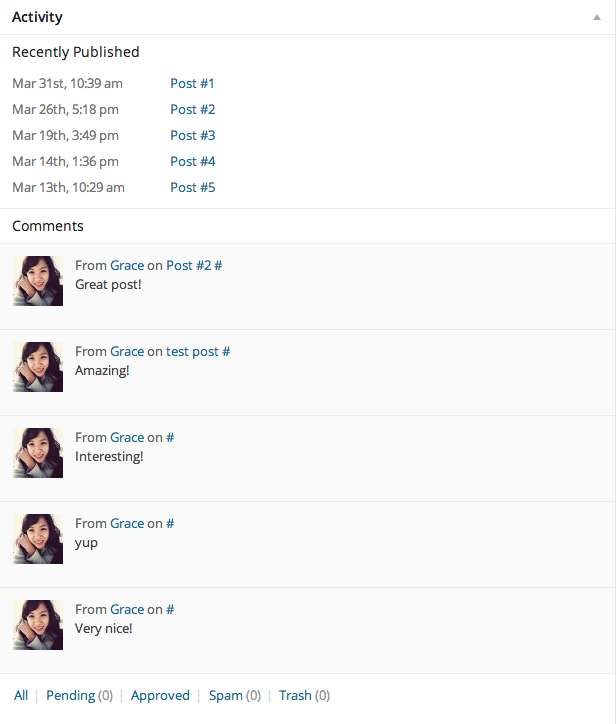Open the Post #5 link
The height and width of the screenshot is (724, 616).
(x=192, y=187)
